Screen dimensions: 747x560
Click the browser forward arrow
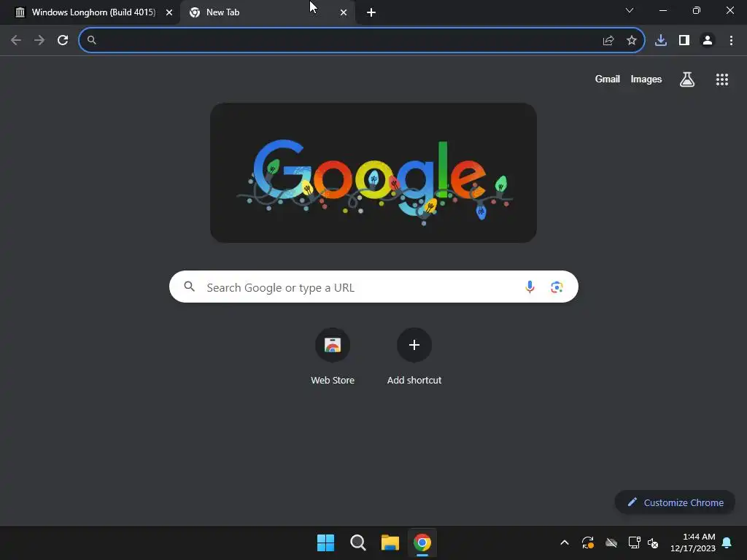(39, 41)
